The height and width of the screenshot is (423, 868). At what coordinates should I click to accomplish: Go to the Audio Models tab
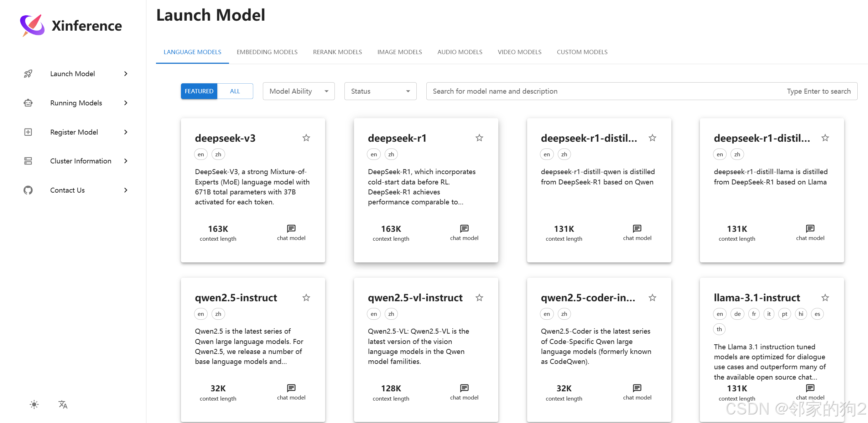[460, 52]
